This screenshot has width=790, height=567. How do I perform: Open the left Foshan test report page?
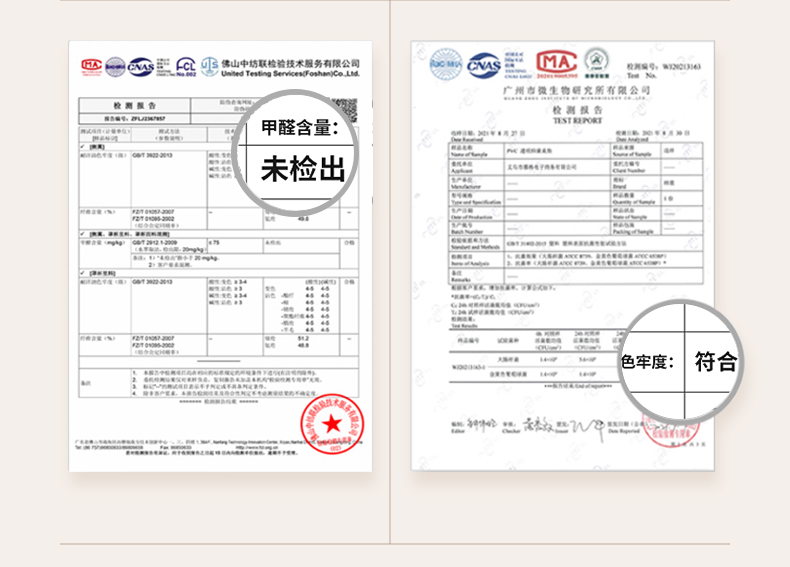pos(221,256)
